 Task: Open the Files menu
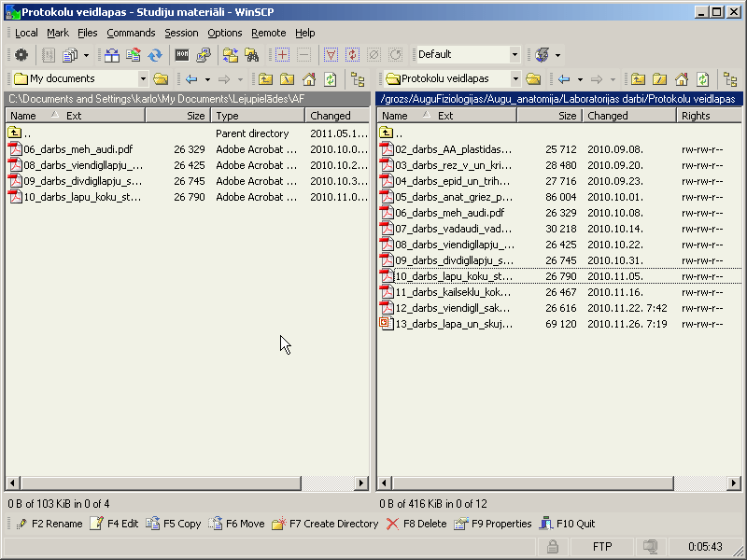pyautogui.click(x=87, y=33)
